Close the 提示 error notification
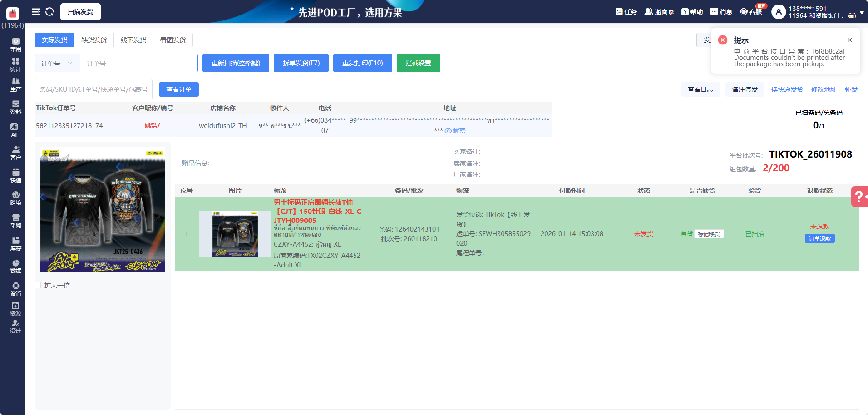The width and height of the screenshot is (868, 415). pos(850,40)
